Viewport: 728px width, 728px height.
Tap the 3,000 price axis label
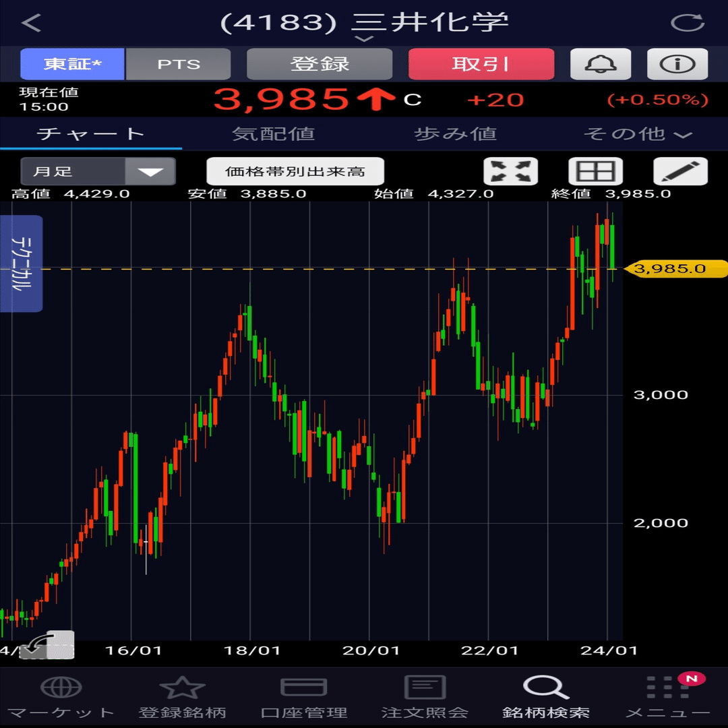coord(661,394)
